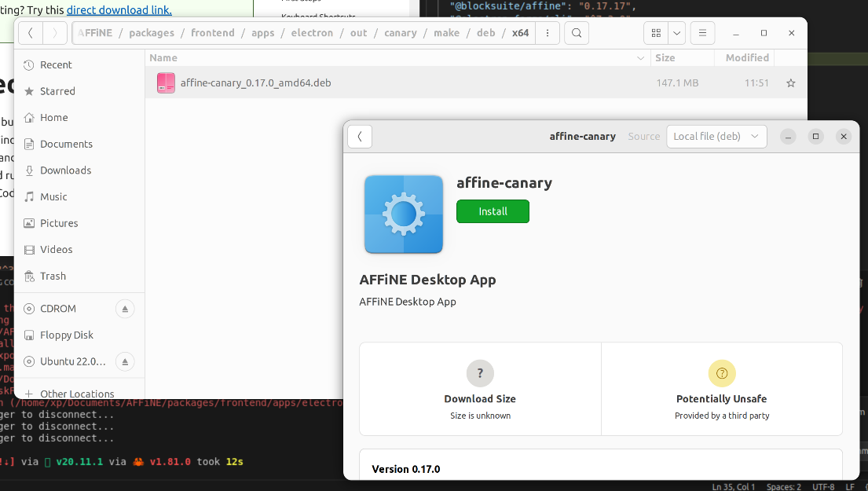Open the Source Local file dropdown
The image size is (868, 491).
point(716,136)
